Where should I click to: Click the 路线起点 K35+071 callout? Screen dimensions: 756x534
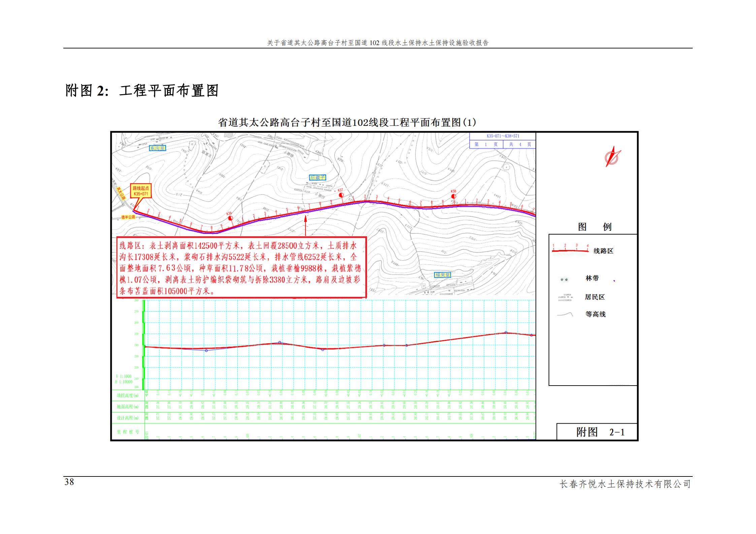click(x=141, y=191)
